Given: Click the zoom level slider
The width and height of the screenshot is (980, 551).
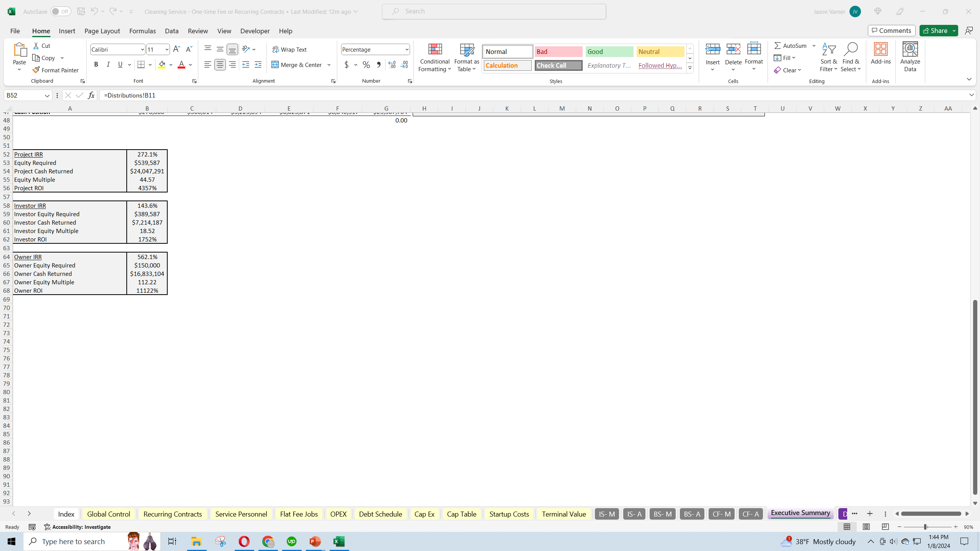Looking at the screenshot, I should pyautogui.click(x=925, y=527).
